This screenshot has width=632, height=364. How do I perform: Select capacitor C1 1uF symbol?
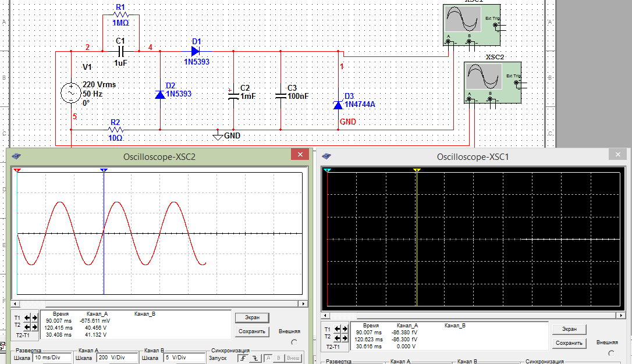(x=120, y=51)
